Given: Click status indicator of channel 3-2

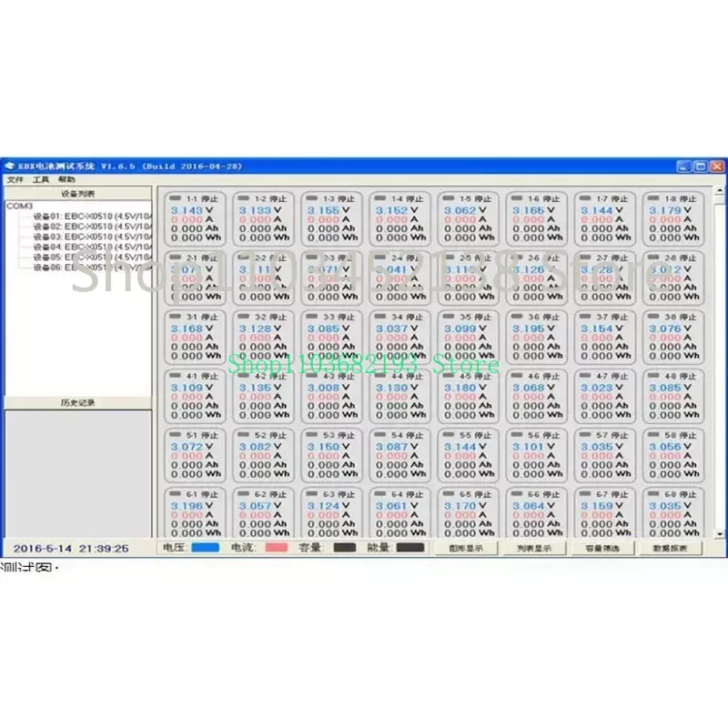Looking at the screenshot, I should [243, 316].
